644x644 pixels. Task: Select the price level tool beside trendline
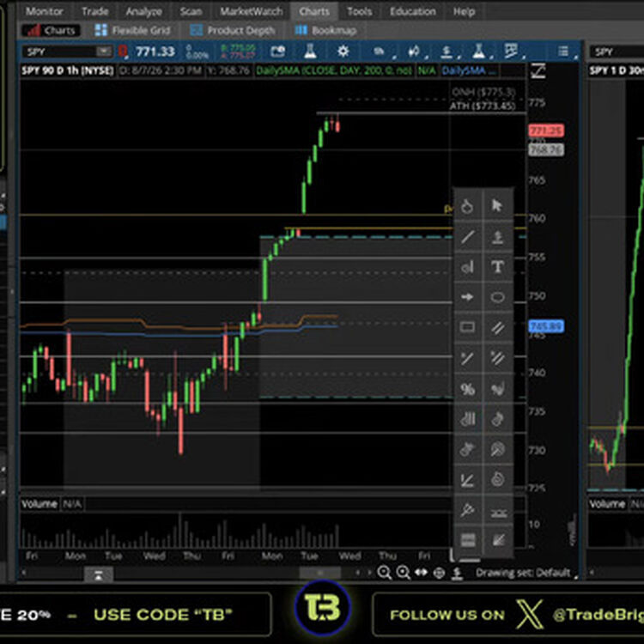point(497,237)
